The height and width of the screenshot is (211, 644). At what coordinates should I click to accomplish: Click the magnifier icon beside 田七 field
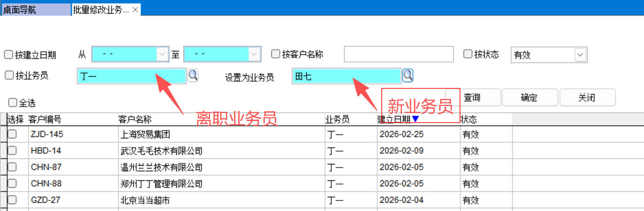click(407, 75)
